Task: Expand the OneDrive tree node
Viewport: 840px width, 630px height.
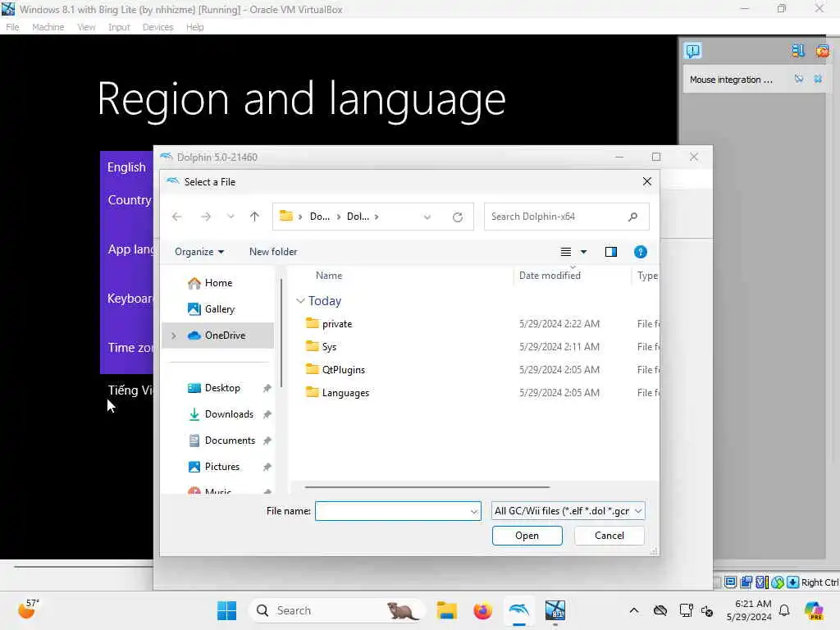Action: click(174, 336)
